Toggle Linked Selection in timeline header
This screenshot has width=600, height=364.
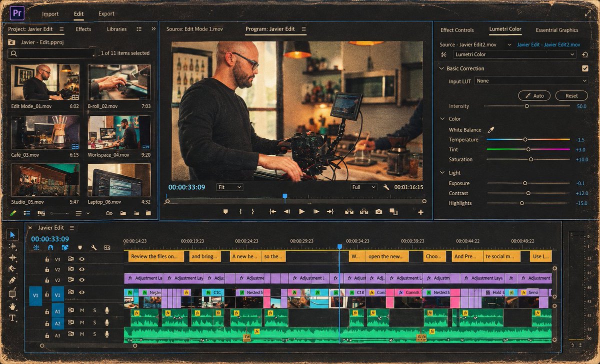tap(65, 248)
